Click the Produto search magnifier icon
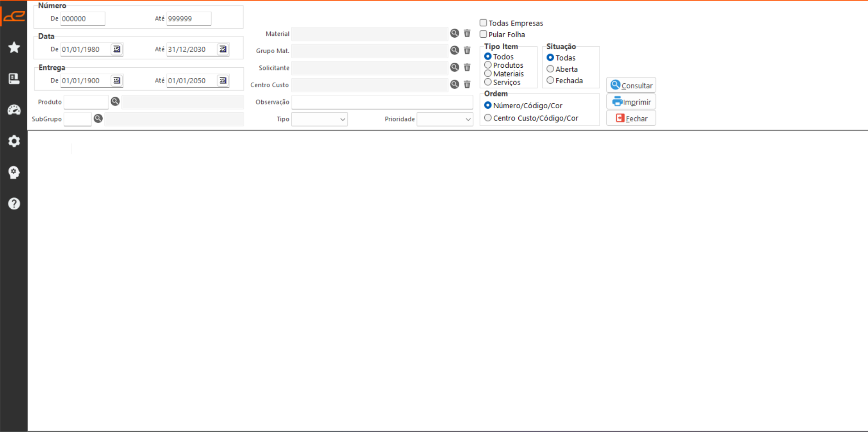Image resolution: width=868 pixels, height=432 pixels. pyautogui.click(x=115, y=101)
